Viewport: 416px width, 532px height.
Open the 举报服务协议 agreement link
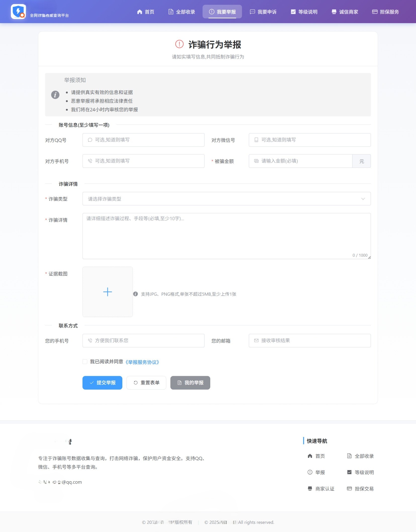coord(142,362)
